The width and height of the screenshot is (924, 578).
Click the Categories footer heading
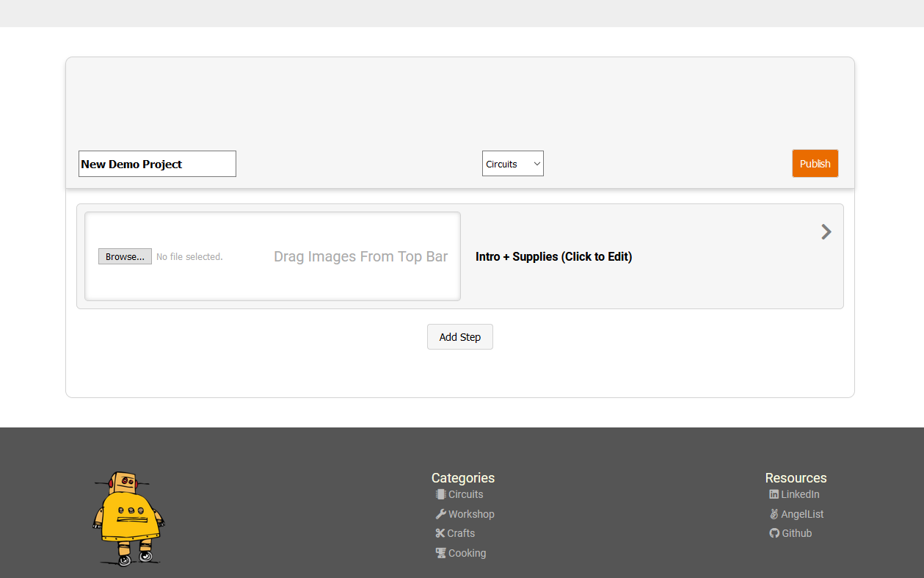(463, 477)
